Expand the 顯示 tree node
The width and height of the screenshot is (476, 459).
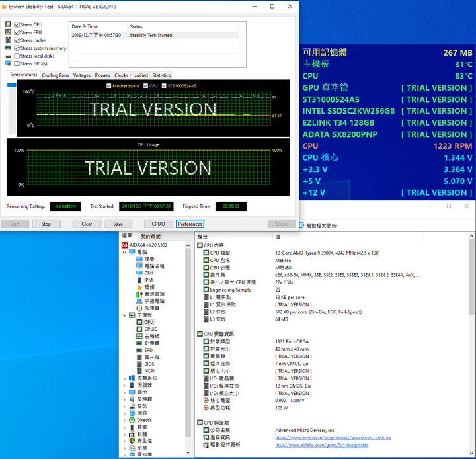coord(124,392)
